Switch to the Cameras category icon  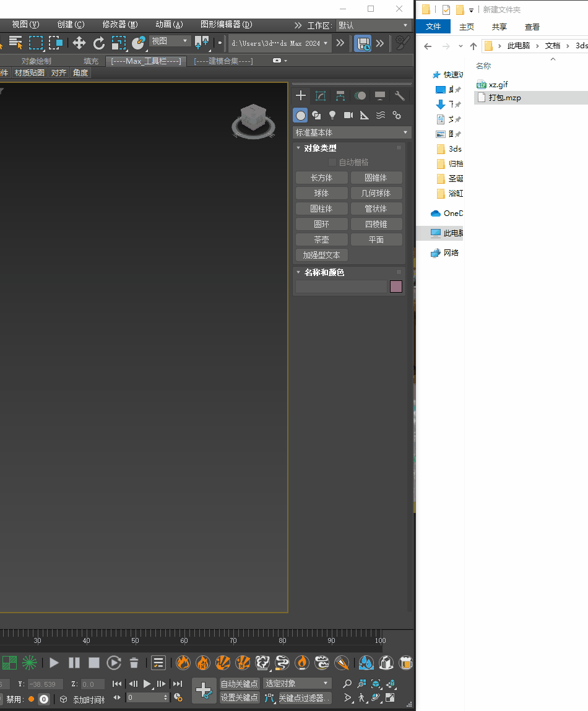pyautogui.click(x=348, y=115)
